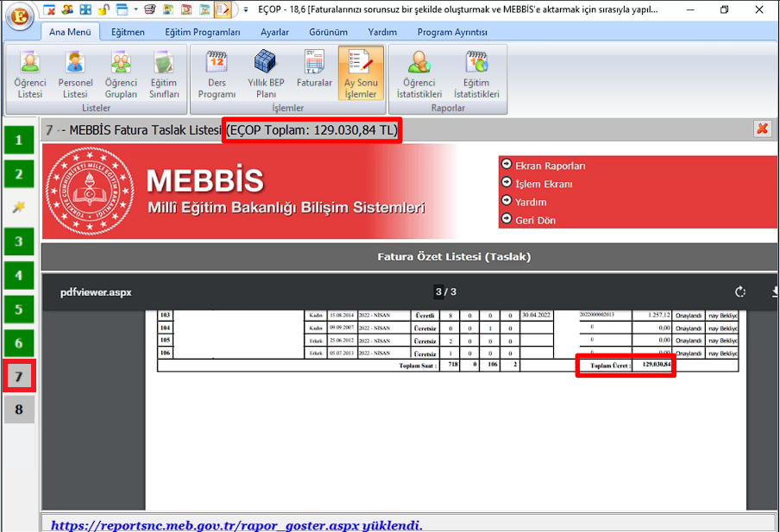Click the blue four-arrows fullscreen icon in quick toolbar
Screen dimensions: 780x532
pyautogui.click(x=85, y=9)
